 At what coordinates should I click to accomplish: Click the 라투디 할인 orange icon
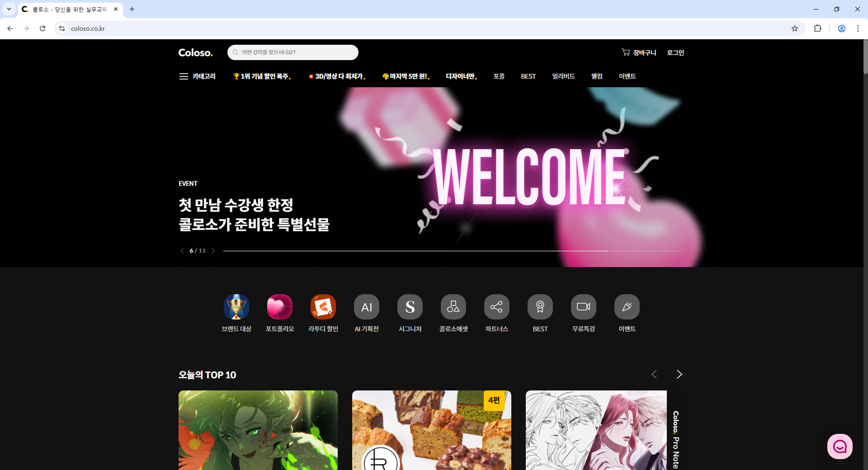(323, 307)
